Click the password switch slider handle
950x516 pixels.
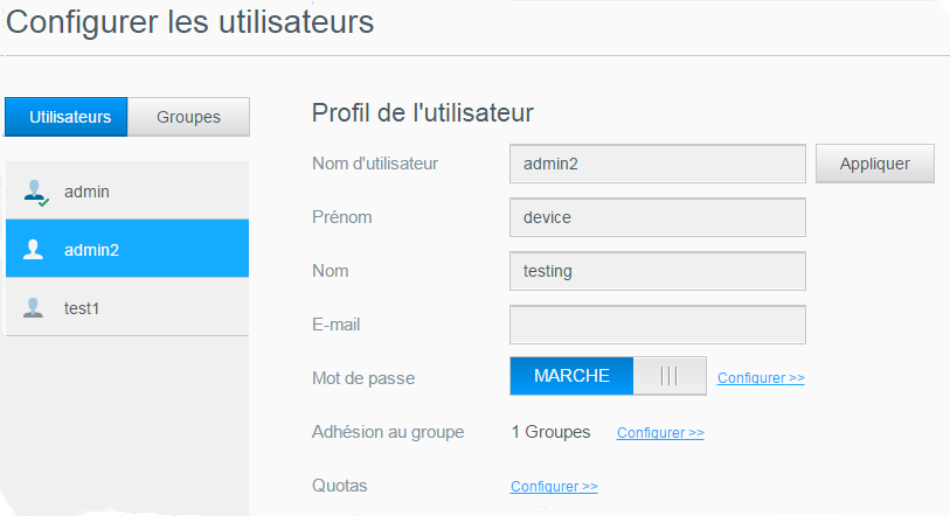pyautogui.click(x=669, y=376)
